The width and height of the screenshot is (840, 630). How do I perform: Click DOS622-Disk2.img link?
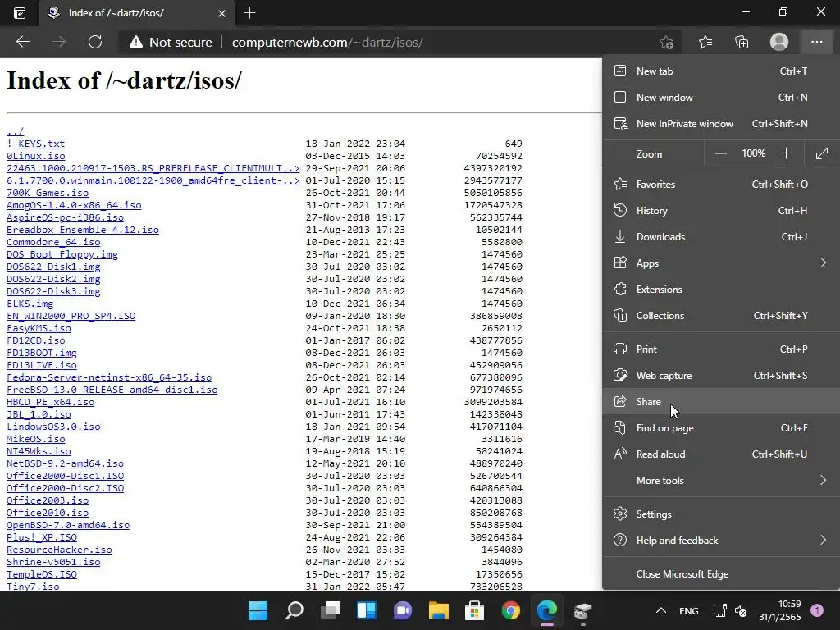53,279
